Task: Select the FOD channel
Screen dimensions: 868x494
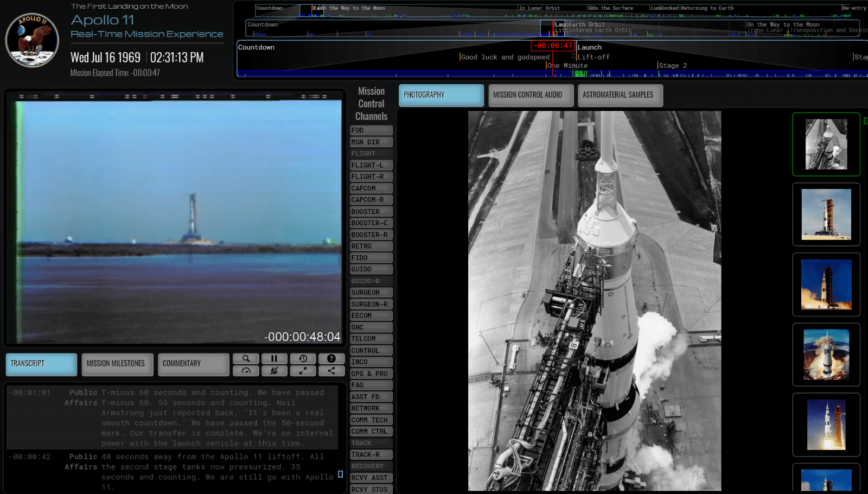Action: [x=371, y=130]
